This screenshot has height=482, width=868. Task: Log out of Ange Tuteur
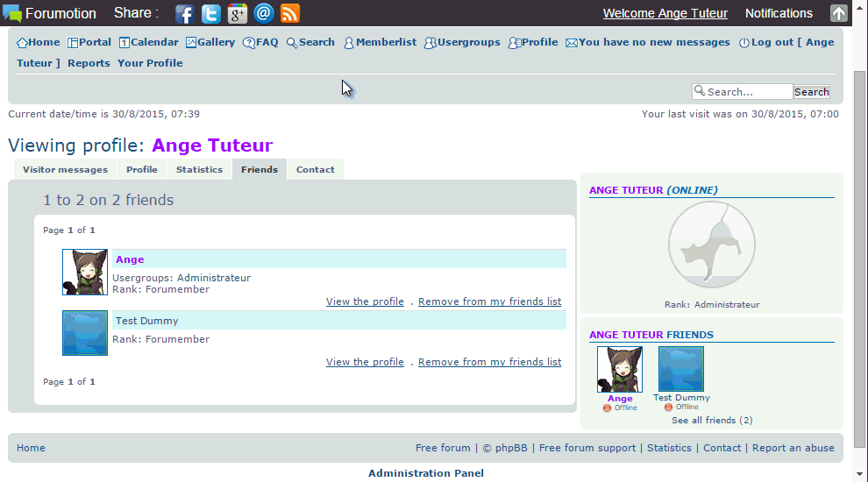(x=786, y=42)
